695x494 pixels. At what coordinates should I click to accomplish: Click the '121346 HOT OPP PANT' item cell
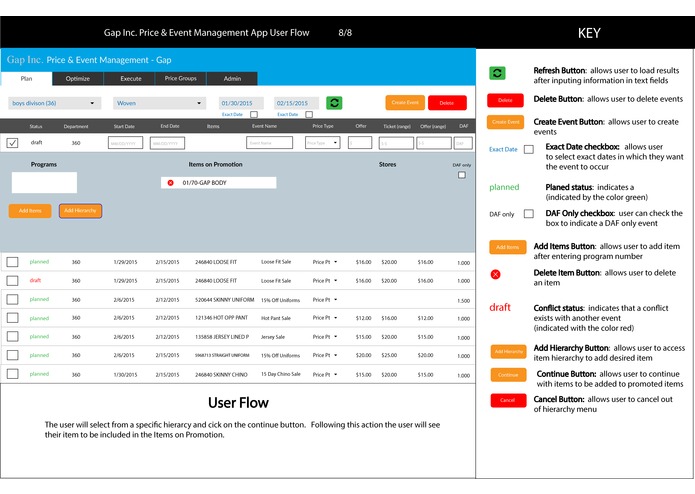click(x=222, y=318)
